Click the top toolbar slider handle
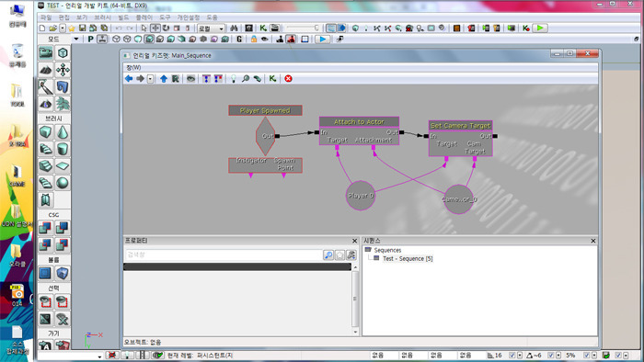Screen dimensions: 644x362 [316, 28]
